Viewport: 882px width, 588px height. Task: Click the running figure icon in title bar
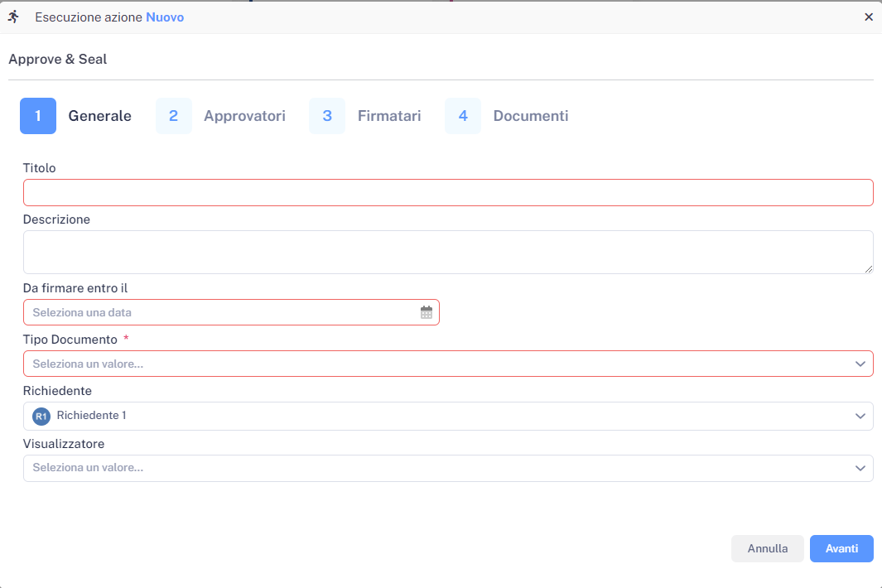pos(13,17)
